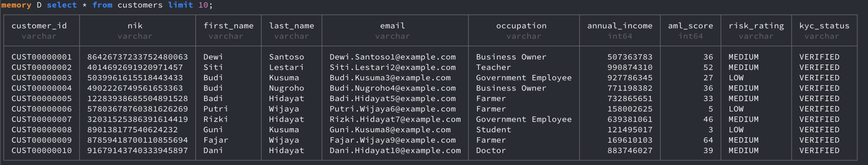Click email Dani.Hidayat10@example.com

coord(395,150)
